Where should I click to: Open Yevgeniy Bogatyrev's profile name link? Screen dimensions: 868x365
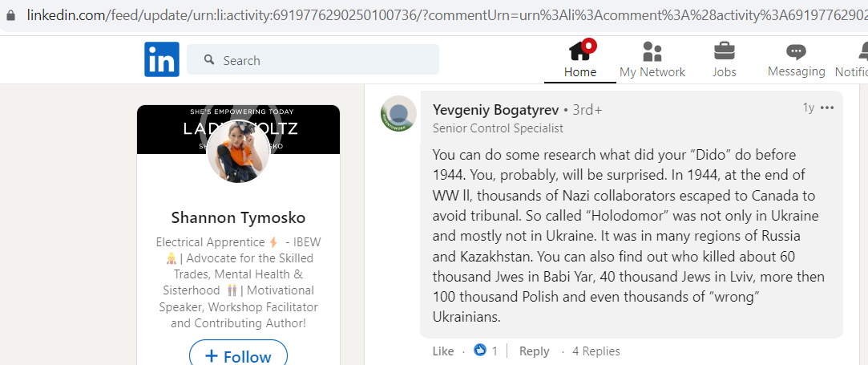tap(496, 110)
